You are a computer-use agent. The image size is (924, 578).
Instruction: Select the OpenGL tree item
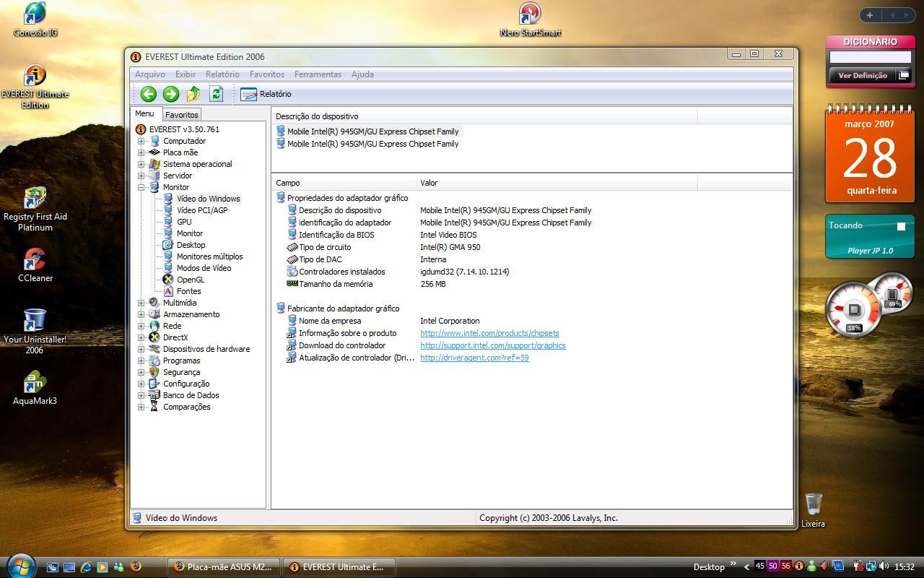click(x=190, y=280)
